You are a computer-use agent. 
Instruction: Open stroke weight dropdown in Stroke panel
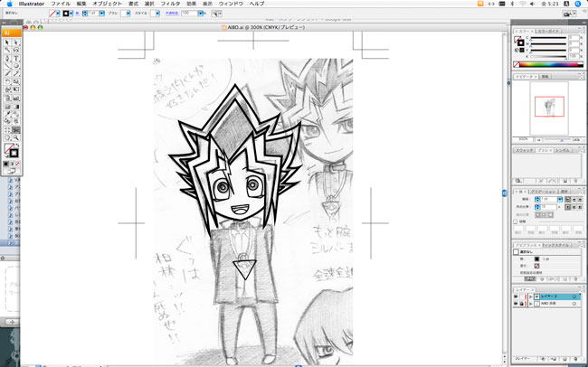point(560,200)
